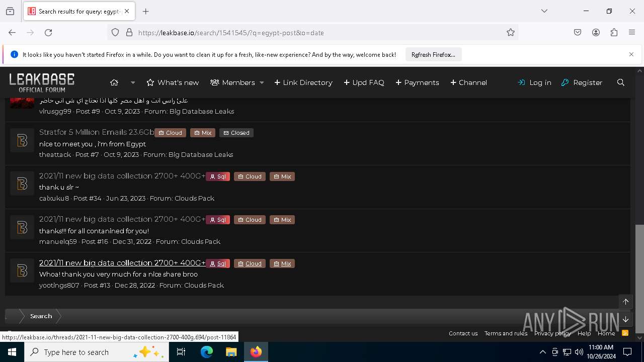This screenshot has width=644, height=362.
Task: Launch Microsoft Edge from the taskbar
Action: pyautogui.click(x=207, y=352)
